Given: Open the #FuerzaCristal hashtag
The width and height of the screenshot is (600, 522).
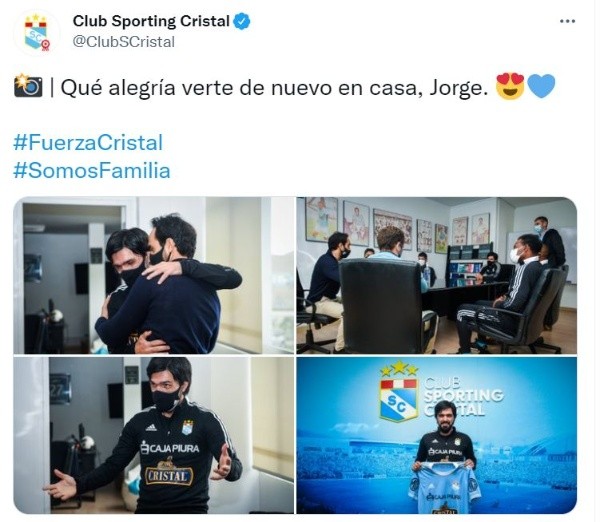Looking at the screenshot, I should (x=88, y=143).
